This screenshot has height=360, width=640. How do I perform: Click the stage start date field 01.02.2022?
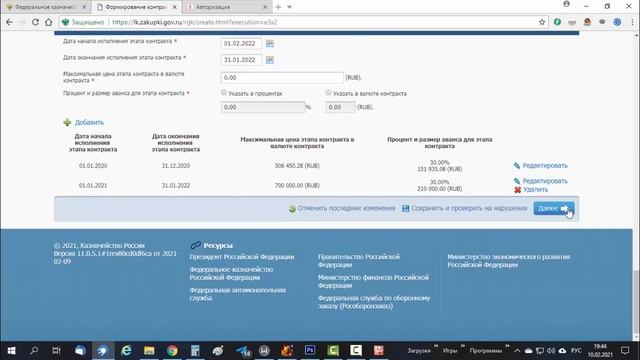coord(241,43)
